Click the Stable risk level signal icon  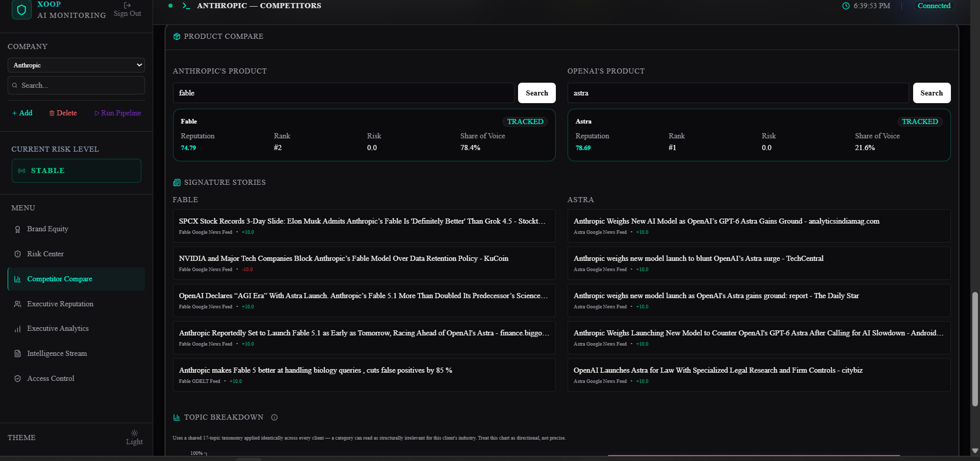(x=22, y=171)
